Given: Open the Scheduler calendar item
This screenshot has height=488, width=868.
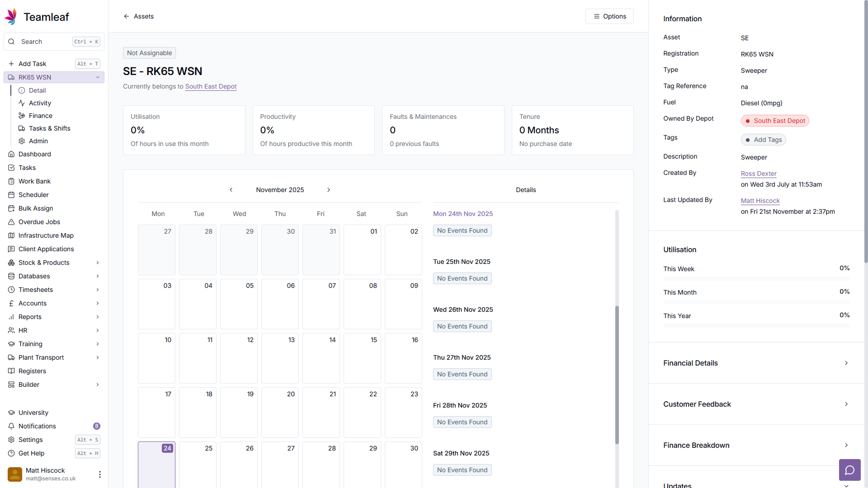Looking at the screenshot, I should coord(33,195).
